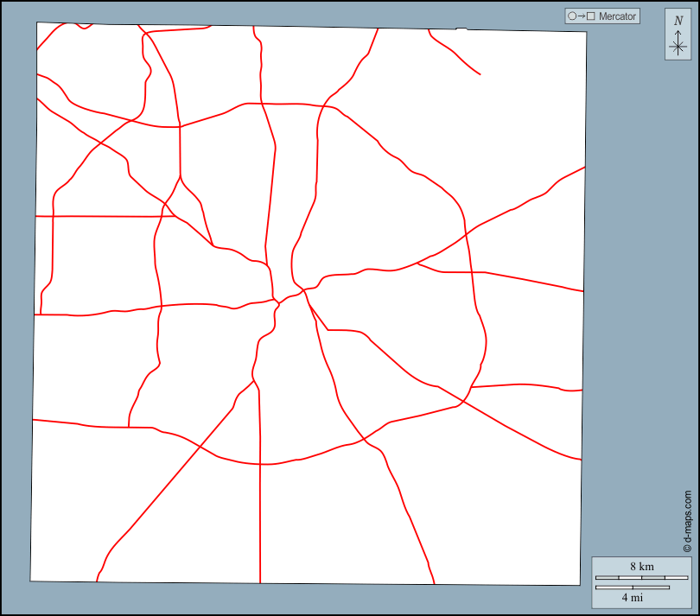Click where the diagonal road crosses the southern loop
Viewport: 700px width, 616px height.
(x=200, y=446)
